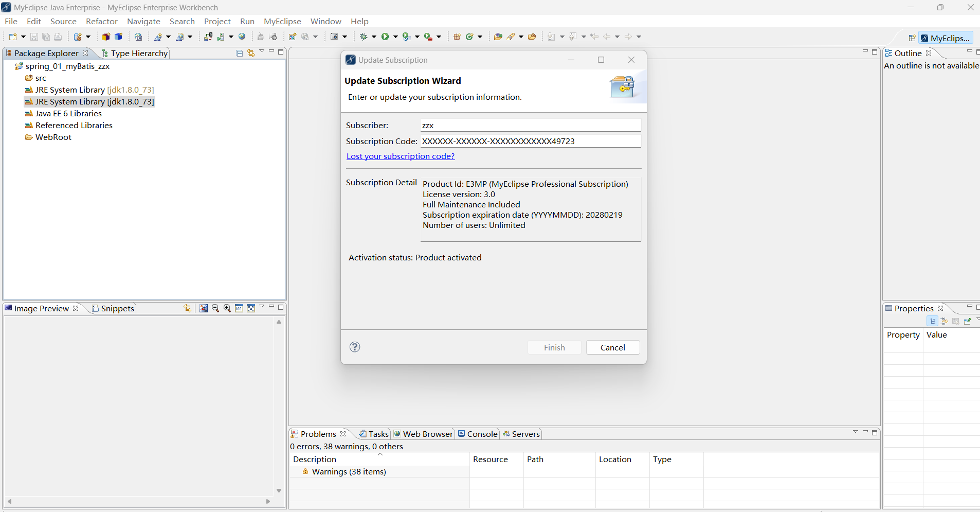Screen dimensions: 980x512
Task: Open Package Explorer view menu triangle
Action: click(262, 51)
